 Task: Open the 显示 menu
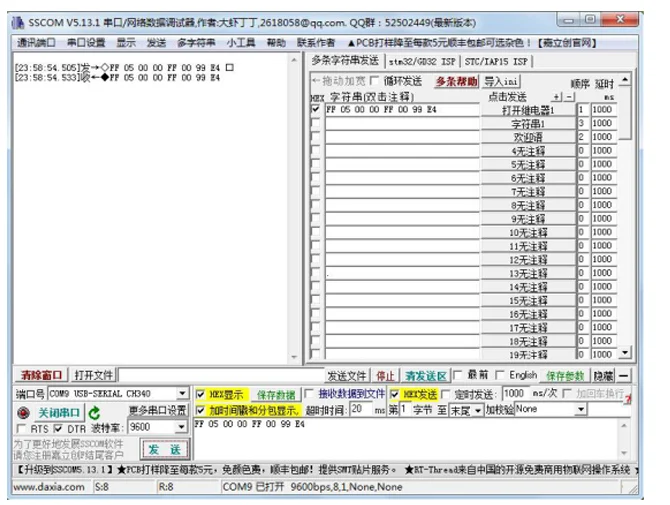pyautogui.click(x=126, y=43)
